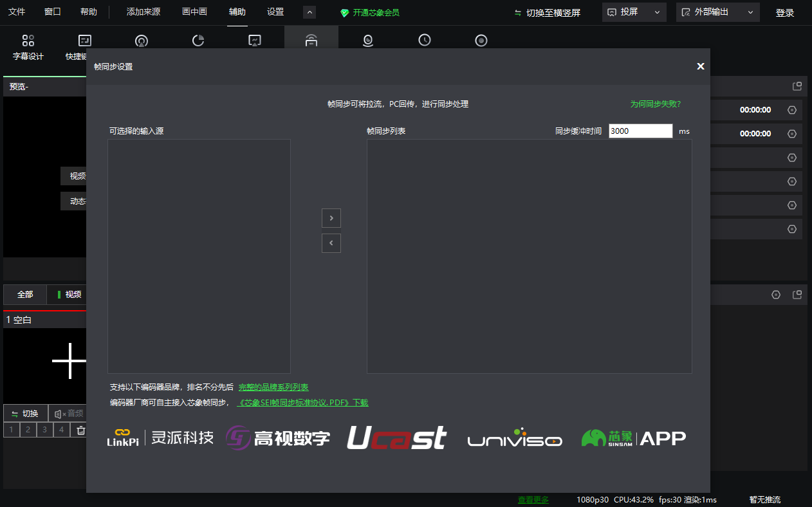812x507 pixels.
Task: Open the 外部输出 dropdown
Action: pyautogui.click(x=718, y=12)
